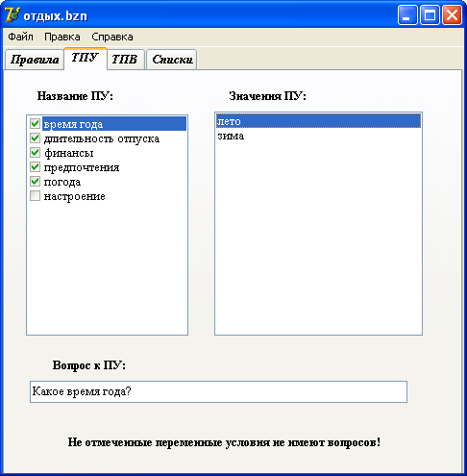This screenshot has width=467, height=476.
Task: Switch to the Правила tab
Action: (35, 60)
